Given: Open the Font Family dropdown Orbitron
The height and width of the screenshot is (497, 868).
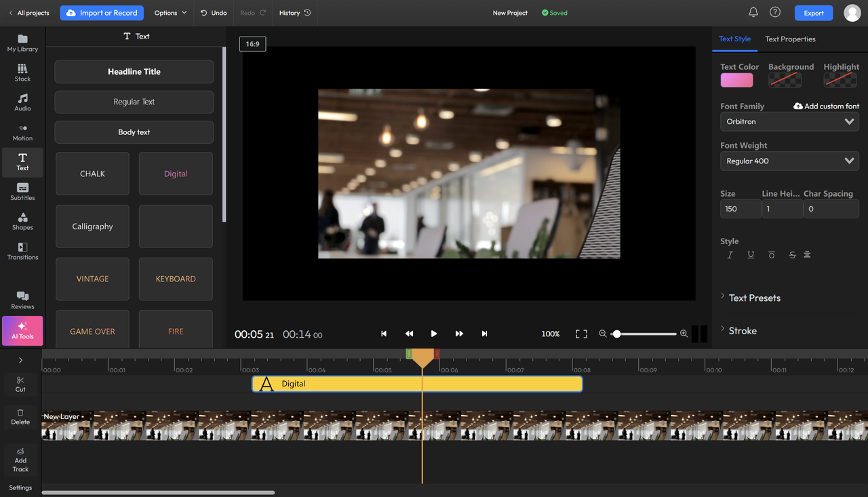Looking at the screenshot, I should coord(789,121).
